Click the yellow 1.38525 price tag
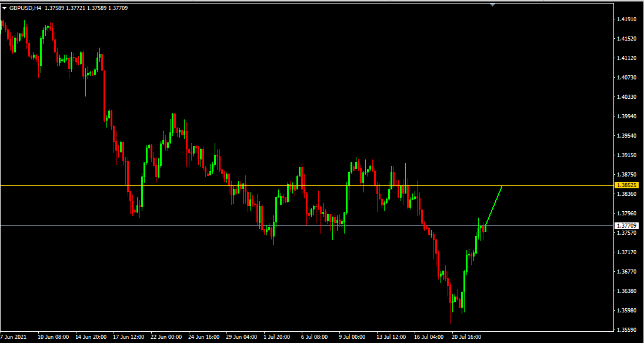This screenshot has width=644, height=343. [626, 186]
